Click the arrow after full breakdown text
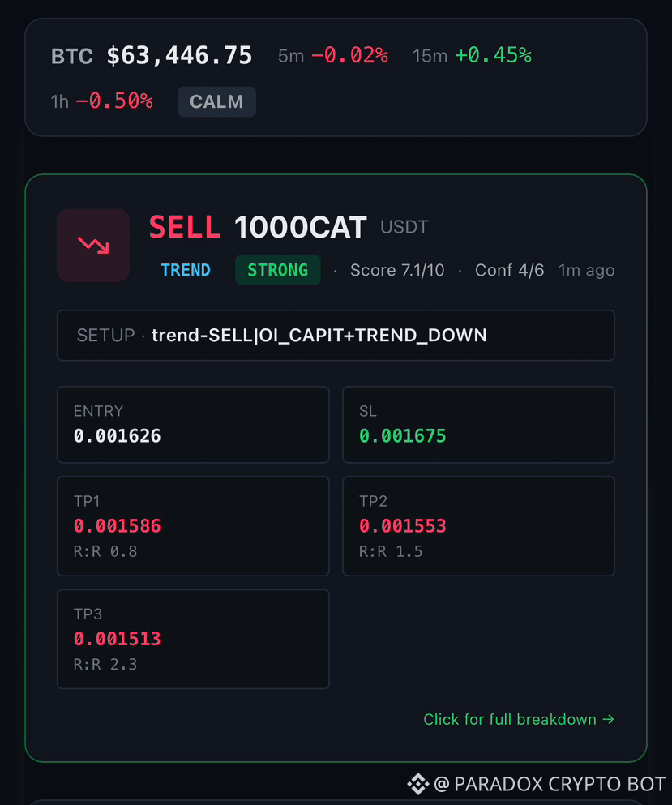This screenshot has width=672, height=805. tap(608, 719)
